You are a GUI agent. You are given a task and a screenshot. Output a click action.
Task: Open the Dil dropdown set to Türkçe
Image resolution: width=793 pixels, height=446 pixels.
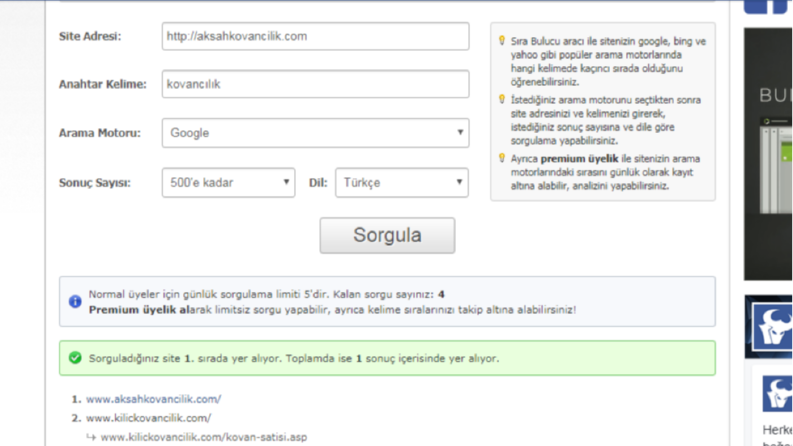pyautogui.click(x=402, y=183)
